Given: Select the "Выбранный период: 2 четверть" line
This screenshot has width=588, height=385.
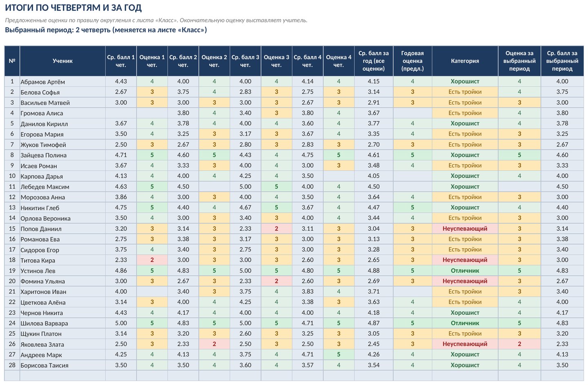Looking at the screenshot, I should click(x=106, y=30).
